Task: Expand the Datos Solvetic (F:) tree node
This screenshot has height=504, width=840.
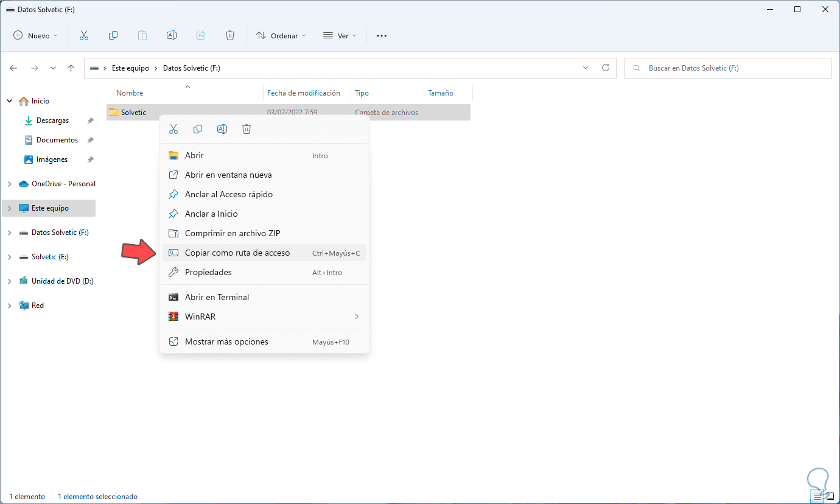Action: [x=10, y=233]
